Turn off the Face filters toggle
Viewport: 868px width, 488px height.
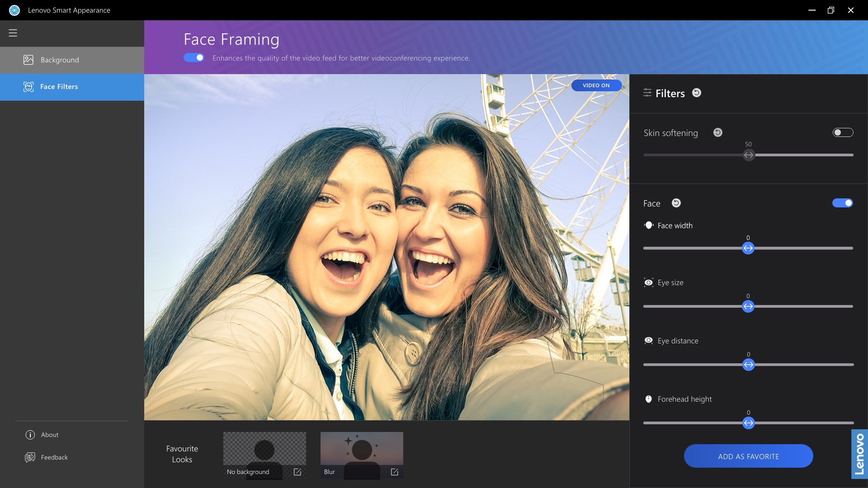(843, 203)
